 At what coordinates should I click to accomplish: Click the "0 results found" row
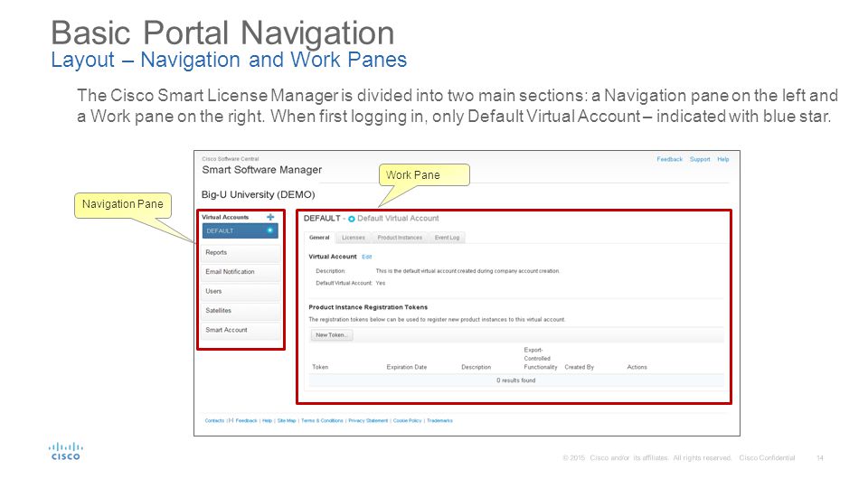click(516, 380)
